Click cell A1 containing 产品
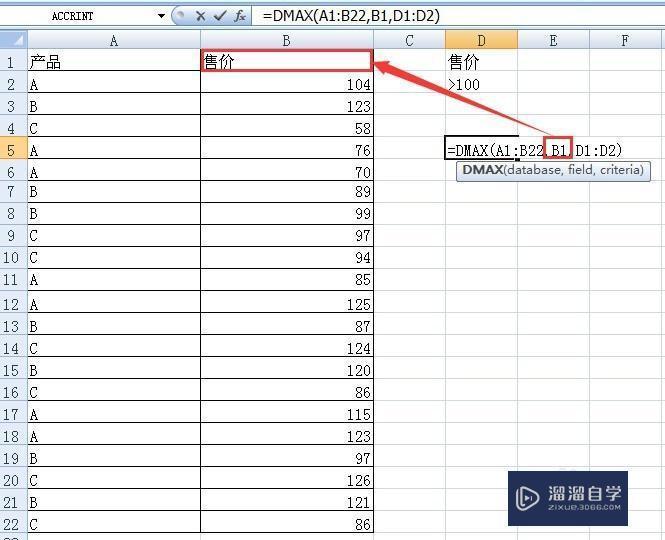Screen dimensions: 665x540 [114, 62]
